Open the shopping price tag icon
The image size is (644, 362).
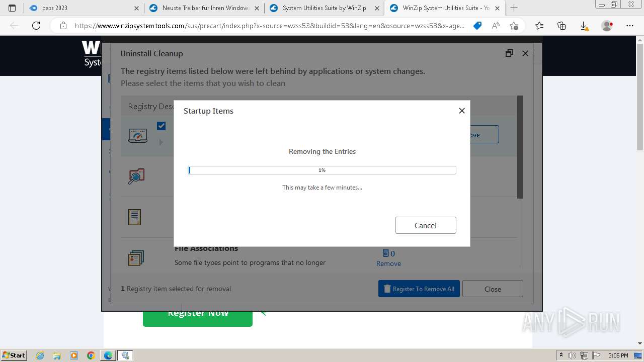(x=477, y=26)
